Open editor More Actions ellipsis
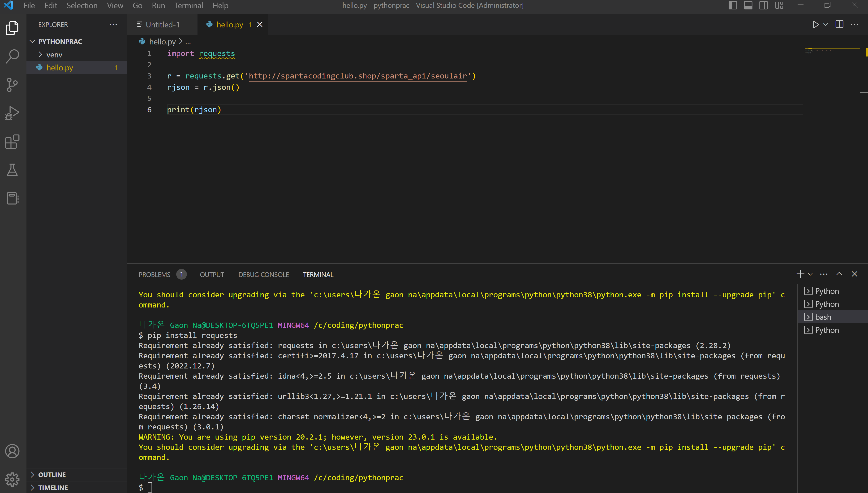Image resolution: width=868 pixels, height=493 pixels. [x=855, y=24]
